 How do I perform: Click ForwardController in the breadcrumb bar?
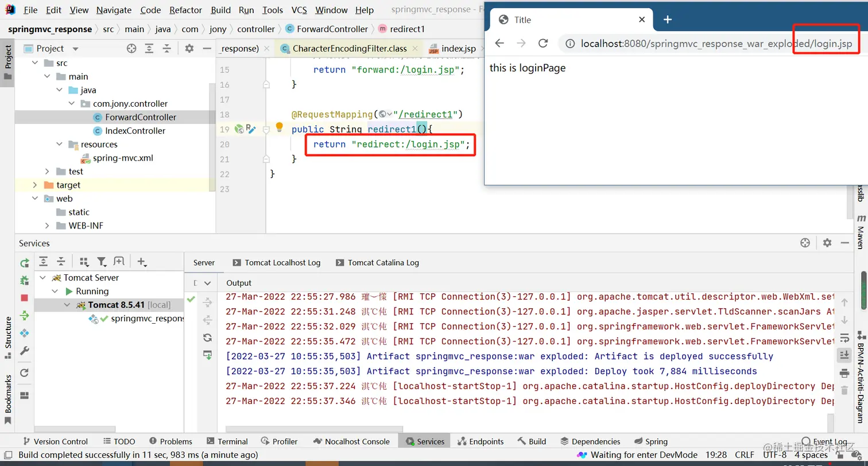click(x=326, y=29)
